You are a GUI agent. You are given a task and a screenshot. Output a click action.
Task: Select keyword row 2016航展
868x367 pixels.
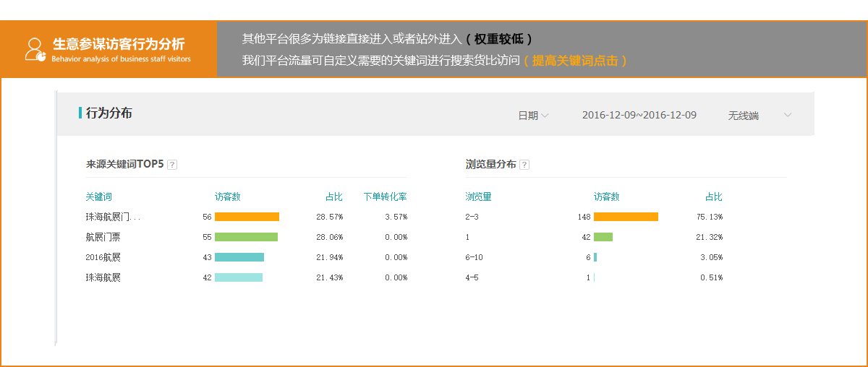point(103,257)
